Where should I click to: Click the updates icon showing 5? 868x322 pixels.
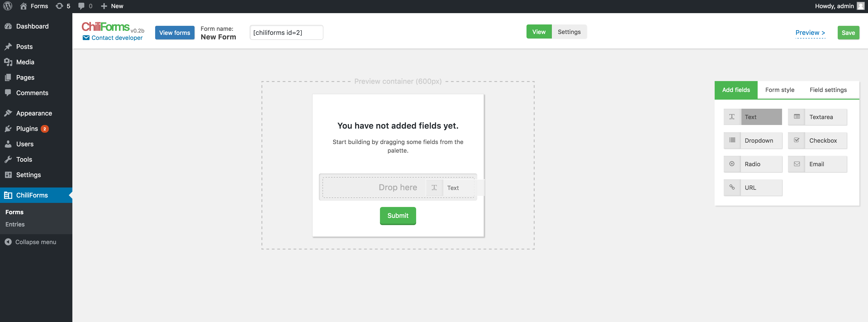63,6
